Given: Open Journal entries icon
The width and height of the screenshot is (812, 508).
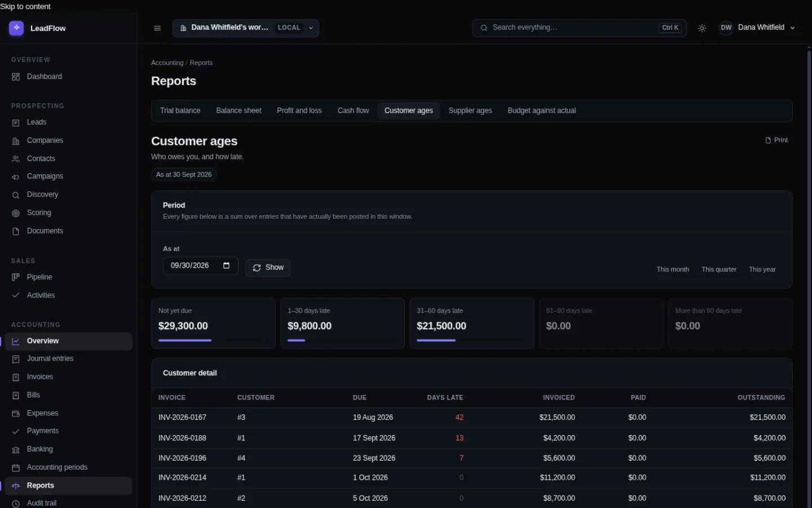Looking at the screenshot, I should click(x=16, y=359).
